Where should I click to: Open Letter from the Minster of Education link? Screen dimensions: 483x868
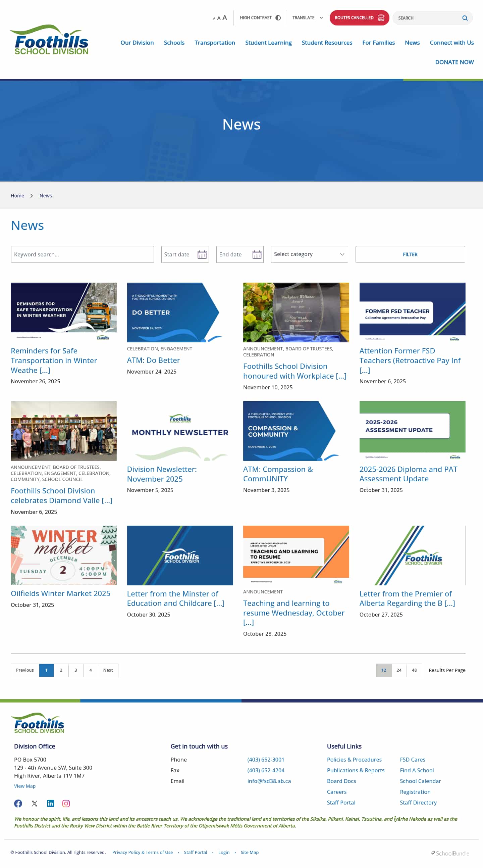pos(175,598)
